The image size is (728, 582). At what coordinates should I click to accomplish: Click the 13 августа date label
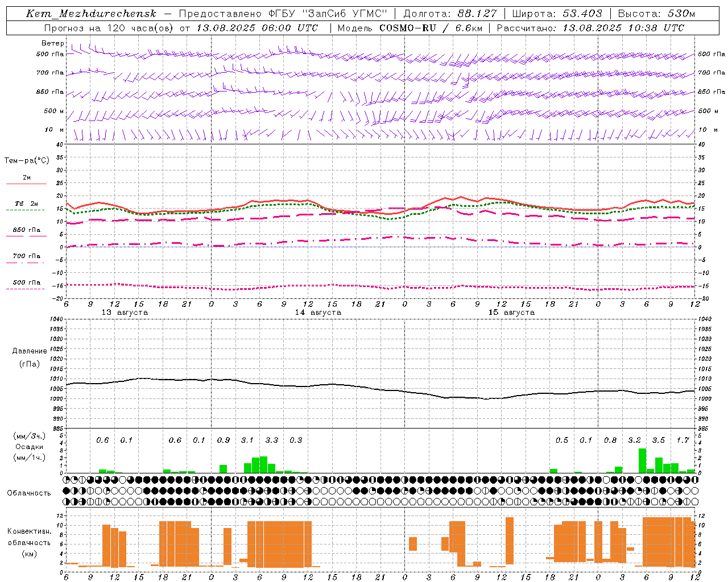coord(125,313)
